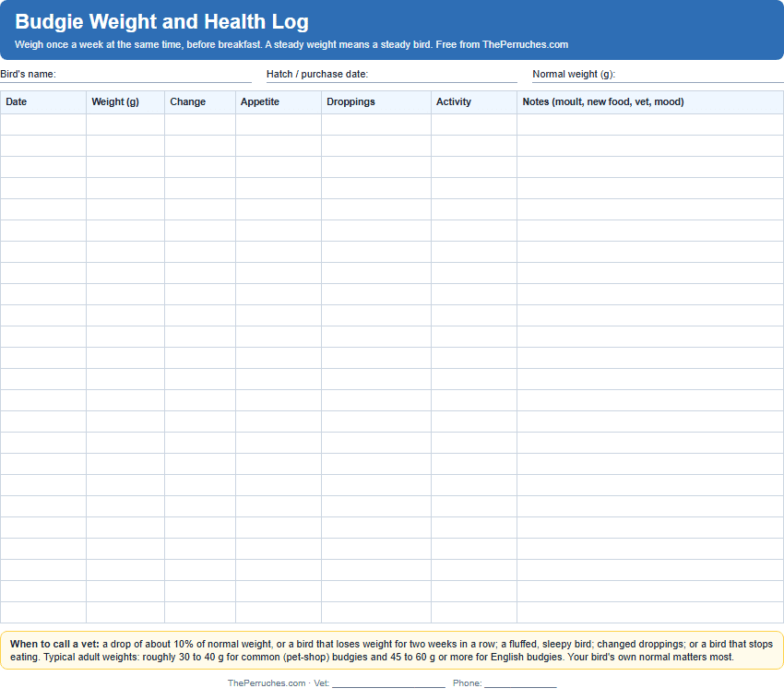This screenshot has height=700, width=784.
Task: Select the Date column header
Action: point(43,102)
